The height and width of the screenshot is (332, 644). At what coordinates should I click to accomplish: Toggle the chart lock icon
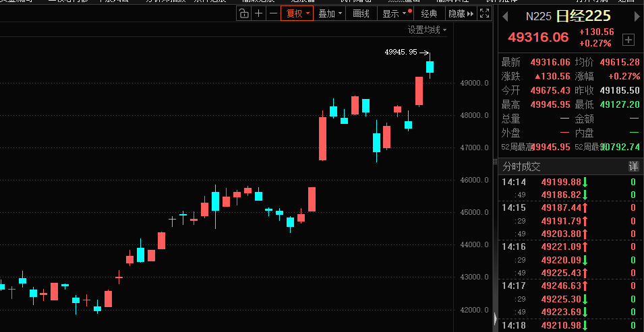point(243,13)
